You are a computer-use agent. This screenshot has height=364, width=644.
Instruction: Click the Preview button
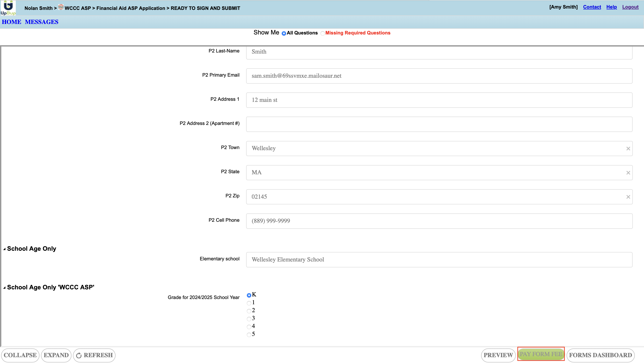pyautogui.click(x=498, y=355)
